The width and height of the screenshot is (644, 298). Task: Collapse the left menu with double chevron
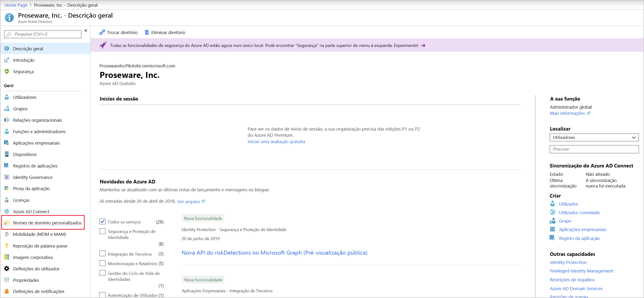coord(86,30)
